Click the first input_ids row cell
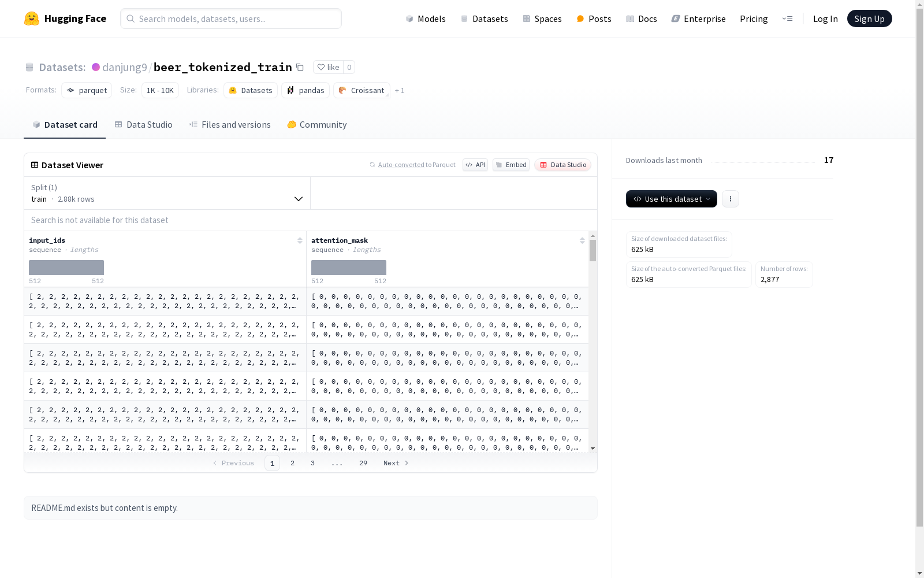This screenshot has height=578, width=924. point(165,301)
